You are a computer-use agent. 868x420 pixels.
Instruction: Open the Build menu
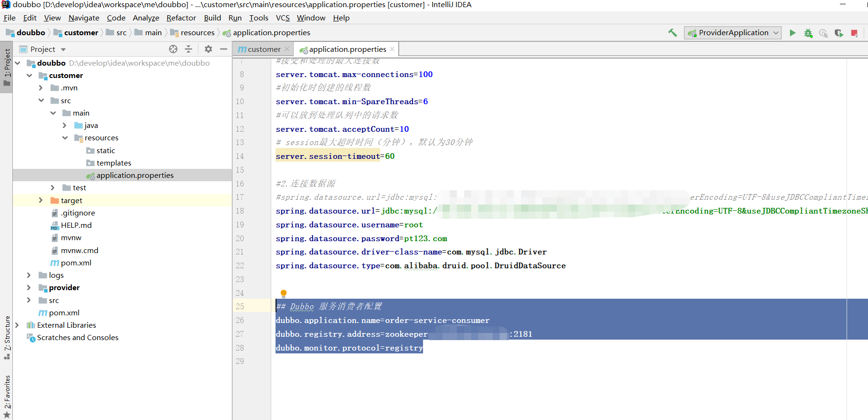click(x=212, y=18)
